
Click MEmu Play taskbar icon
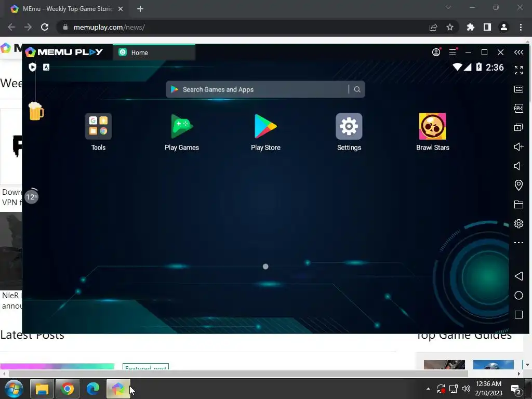(x=118, y=389)
